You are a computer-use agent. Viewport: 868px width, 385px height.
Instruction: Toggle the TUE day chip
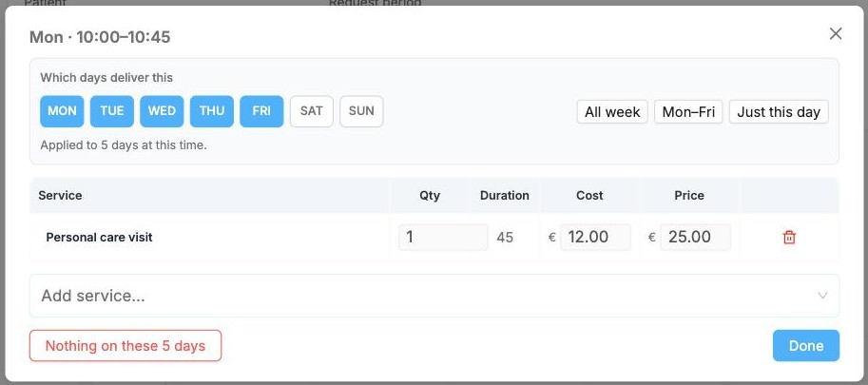pyautogui.click(x=112, y=111)
